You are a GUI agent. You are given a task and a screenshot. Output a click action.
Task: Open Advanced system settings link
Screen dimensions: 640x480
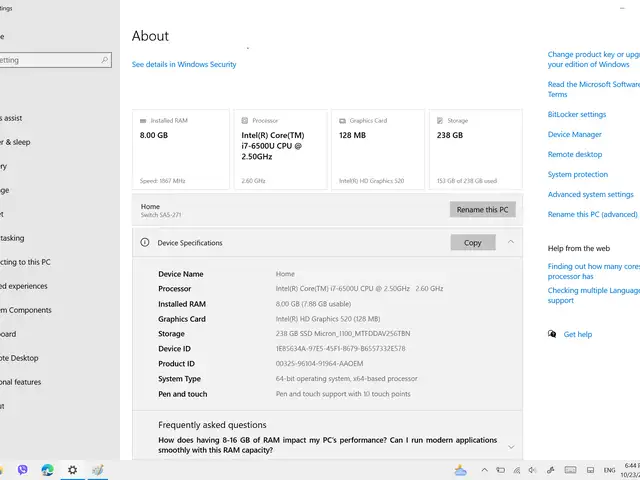pos(591,194)
